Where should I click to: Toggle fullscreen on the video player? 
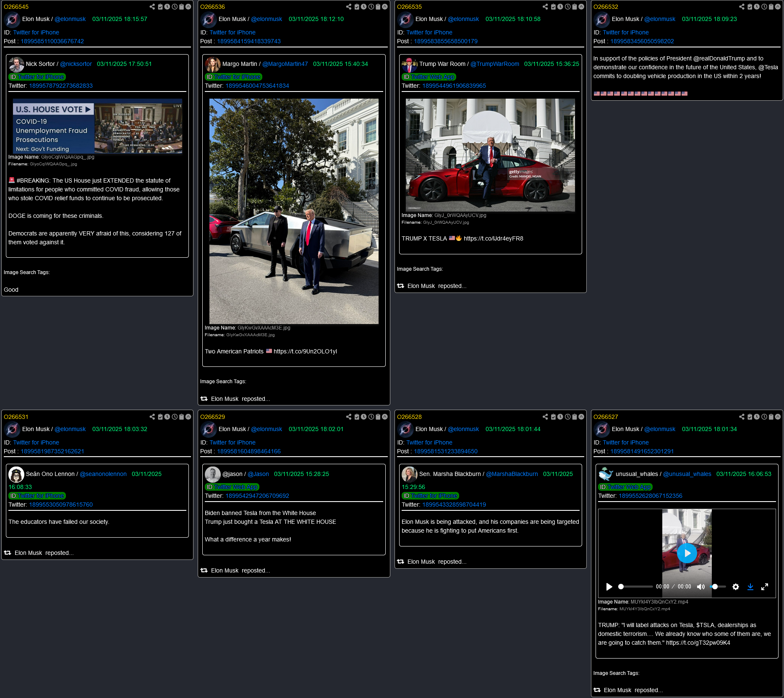click(765, 587)
